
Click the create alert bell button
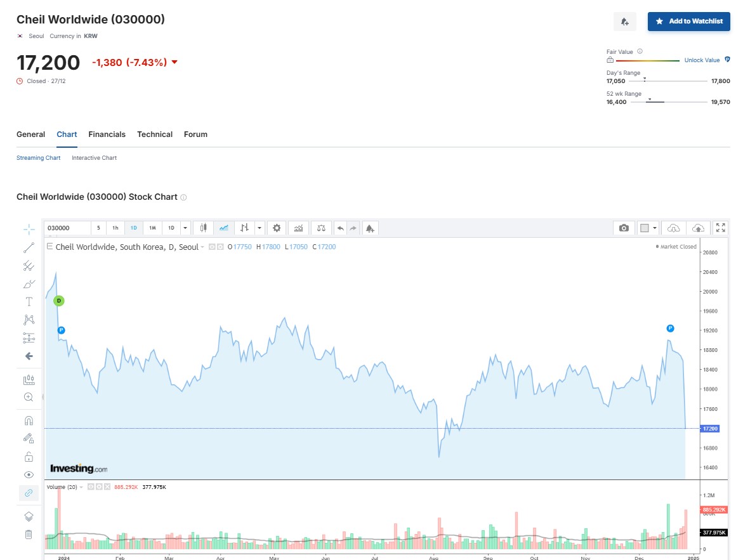pos(625,22)
